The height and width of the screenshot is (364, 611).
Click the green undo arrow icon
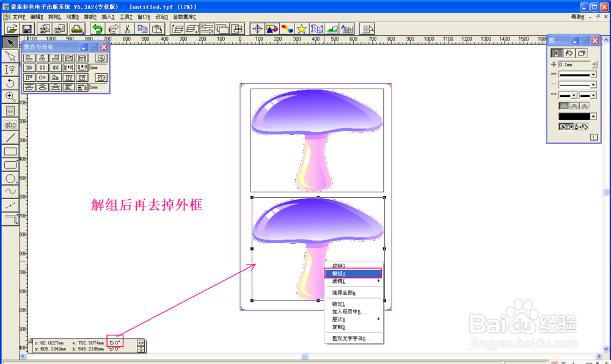(x=98, y=29)
